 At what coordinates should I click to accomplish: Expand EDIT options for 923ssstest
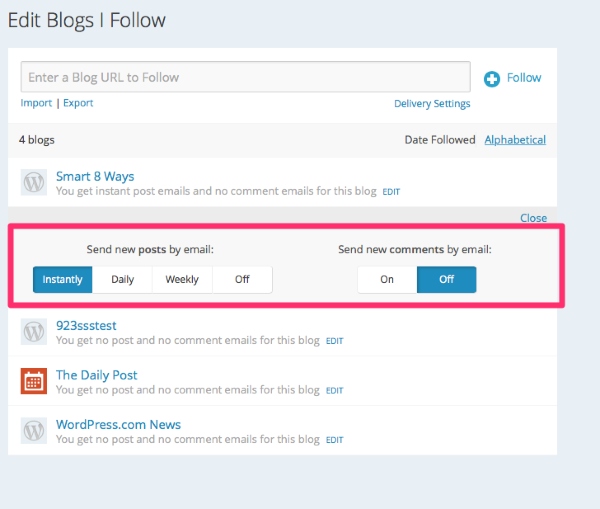point(334,341)
